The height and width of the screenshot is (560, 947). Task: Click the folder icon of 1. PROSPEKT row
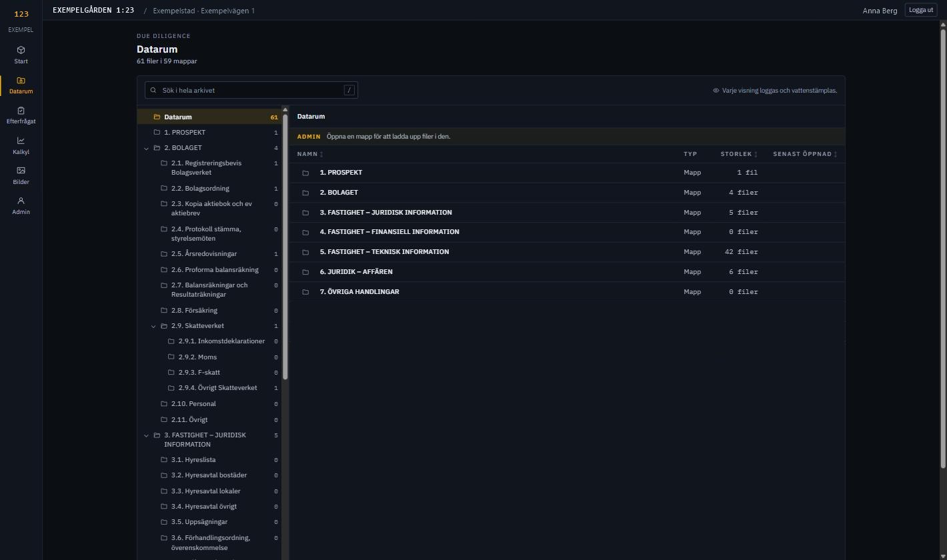point(305,173)
